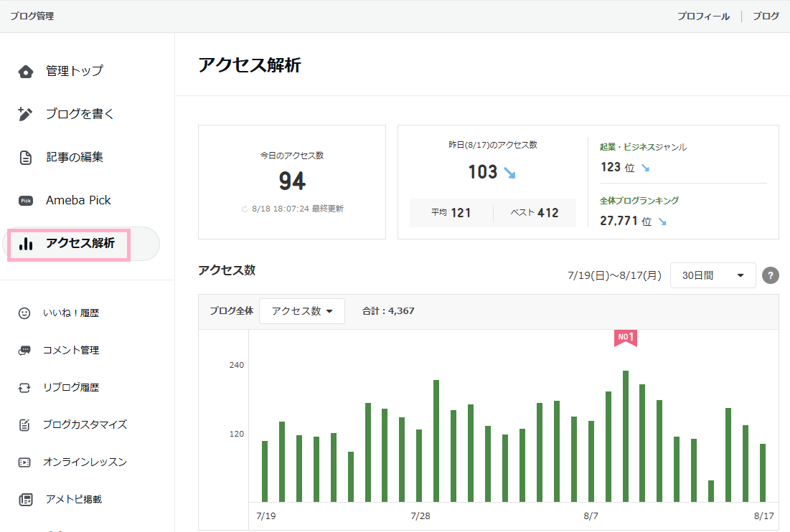Viewport: 790px width, 532px height.
Task: Click the reblog arrows icon beside リブログ履歴
Action: [24, 388]
